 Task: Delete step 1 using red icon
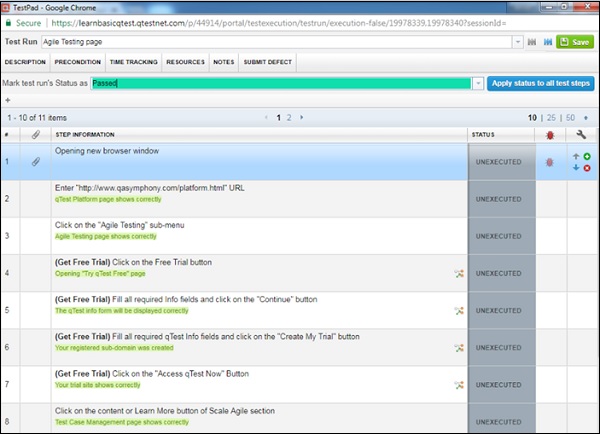(587, 168)
